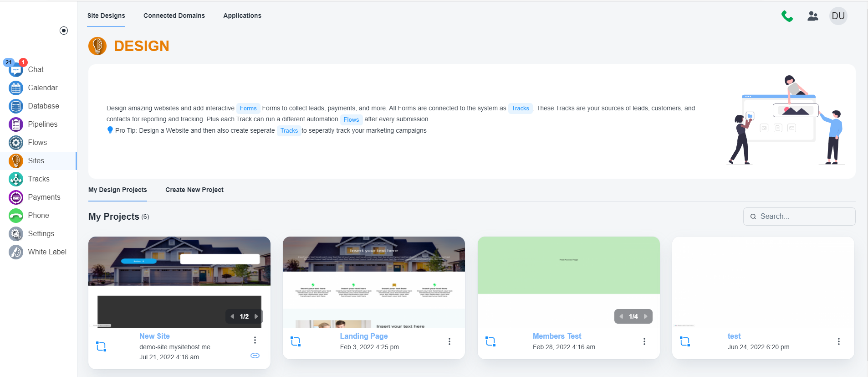Select the Sites lightbulb icon
This screenshot has width=868, height=377.
pos(16,161)
